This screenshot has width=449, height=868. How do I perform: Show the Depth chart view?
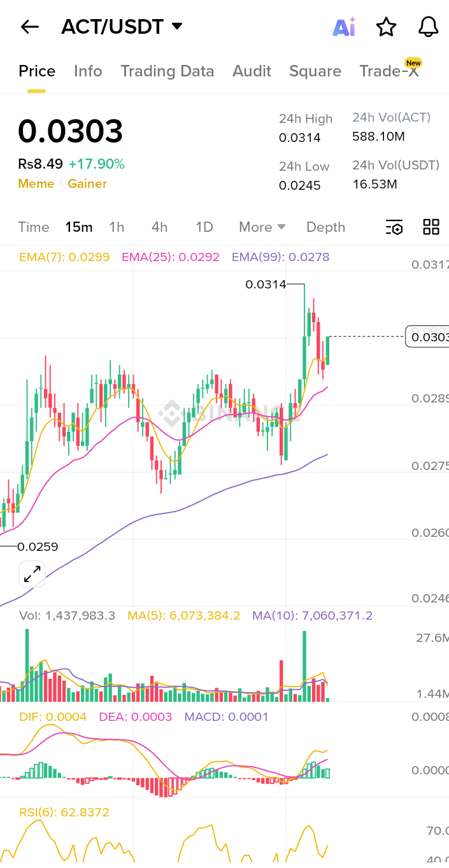[x=325, y=227]
